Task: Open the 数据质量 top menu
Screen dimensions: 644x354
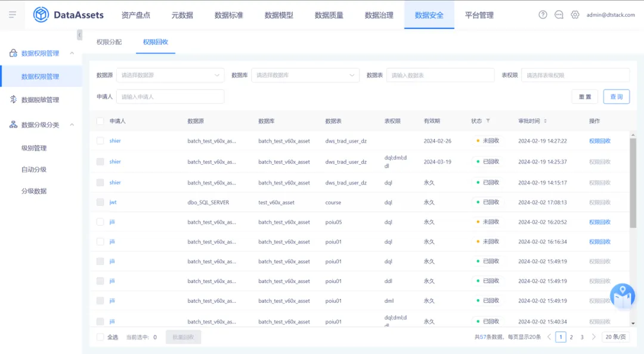Action: coord(329,15)
